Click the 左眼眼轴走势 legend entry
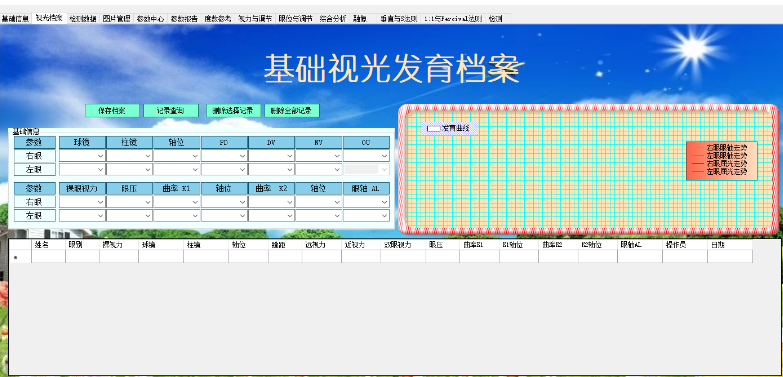The image size is (783, 377). coord(727,155)
